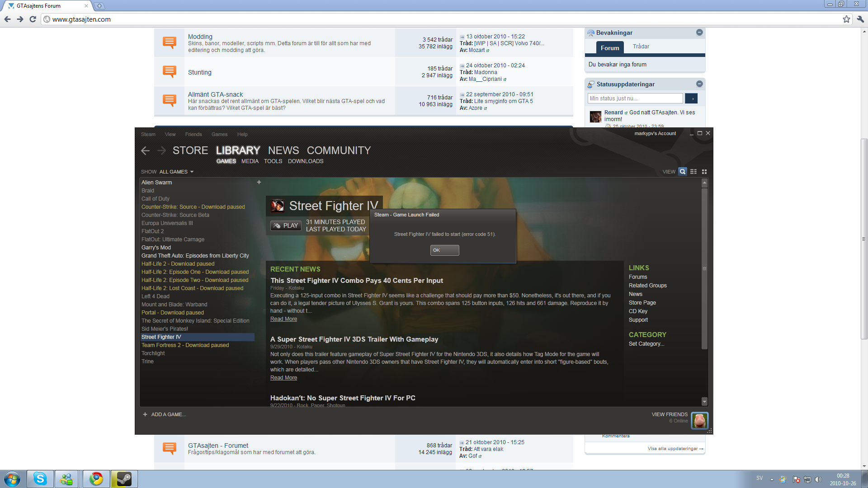Reload the Chrome page

click(x=33, y=19)
